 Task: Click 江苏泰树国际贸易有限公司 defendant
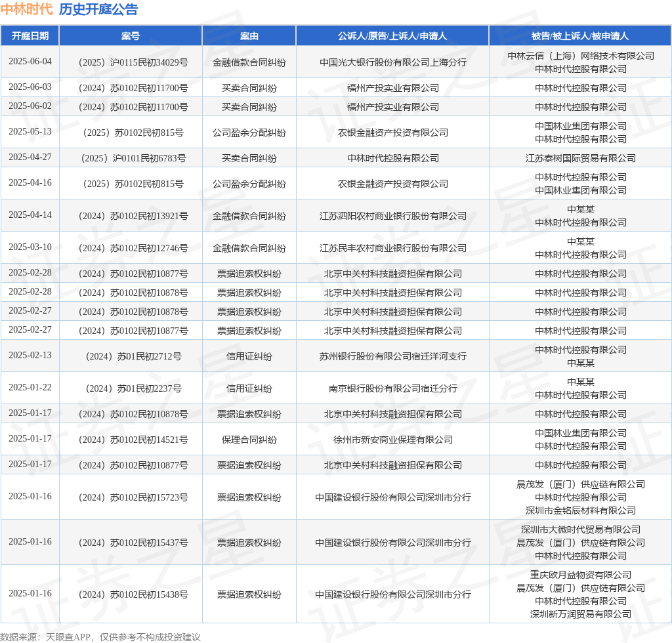coord(580,159)
